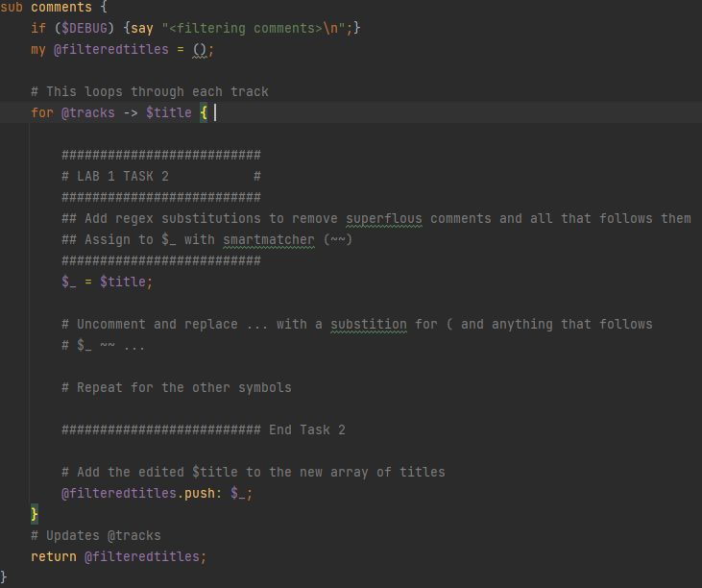The height and width of the screenshot is (588, 702).
Task: Click the 'LAB 1 TASK 2' comment heading
Action: point(123,177)
